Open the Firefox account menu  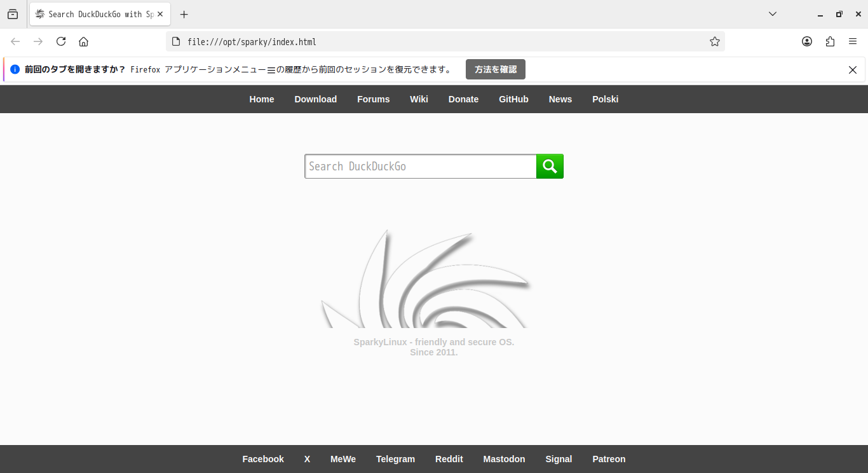(807, 41)
